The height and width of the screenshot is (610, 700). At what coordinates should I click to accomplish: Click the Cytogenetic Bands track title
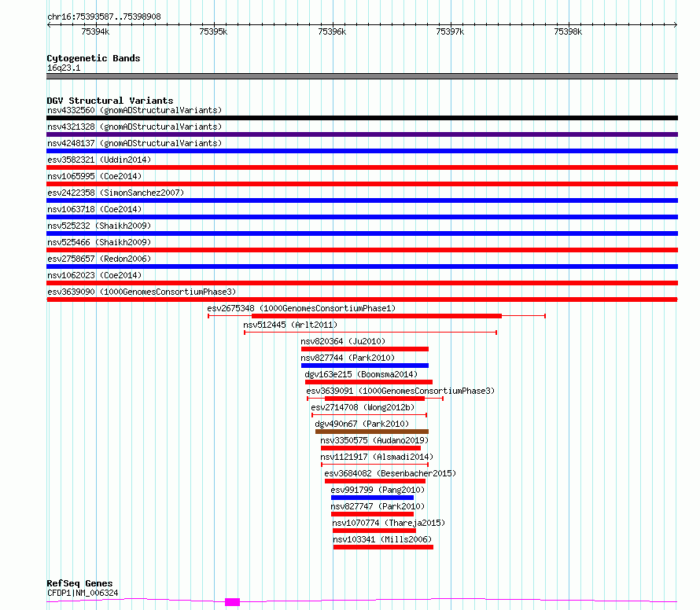94,58
